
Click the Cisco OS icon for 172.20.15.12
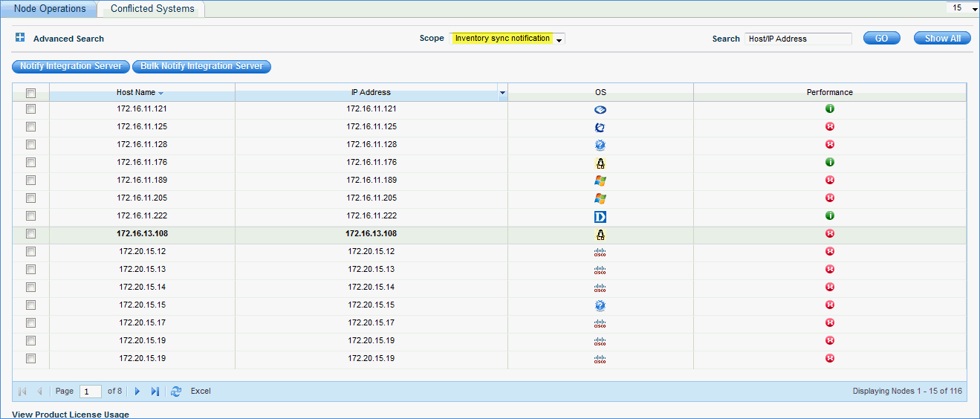pyautogui.click(x=600, y=252)
